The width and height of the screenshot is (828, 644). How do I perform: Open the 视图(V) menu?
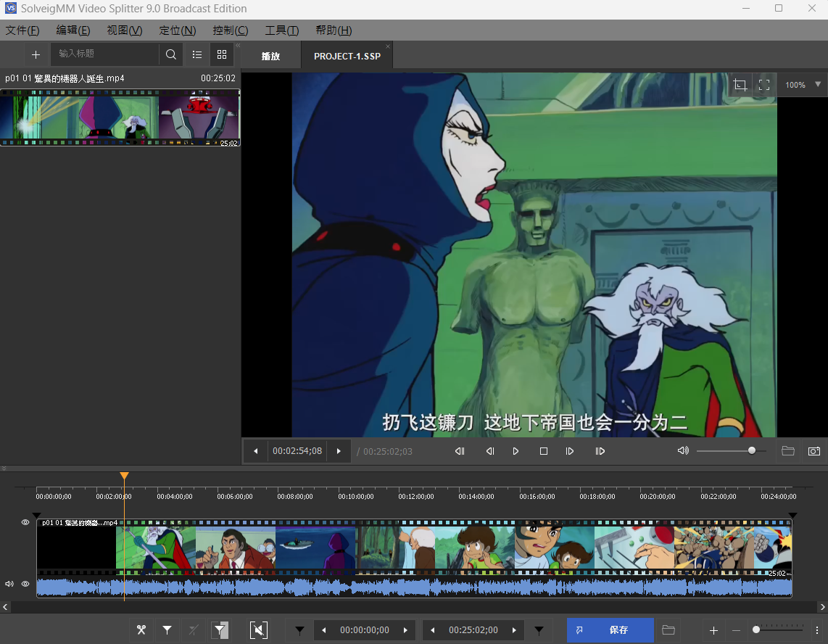[125, 30]
